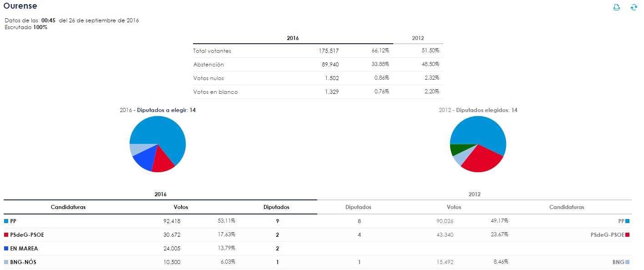Viewport: 644px width, 270px height.
Task: Select the 2016 header above turnout summary
Action: tap(293, 38)
